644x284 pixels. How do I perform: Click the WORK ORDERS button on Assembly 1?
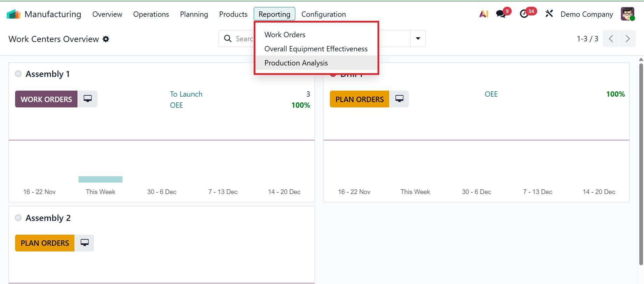[46, 99]
